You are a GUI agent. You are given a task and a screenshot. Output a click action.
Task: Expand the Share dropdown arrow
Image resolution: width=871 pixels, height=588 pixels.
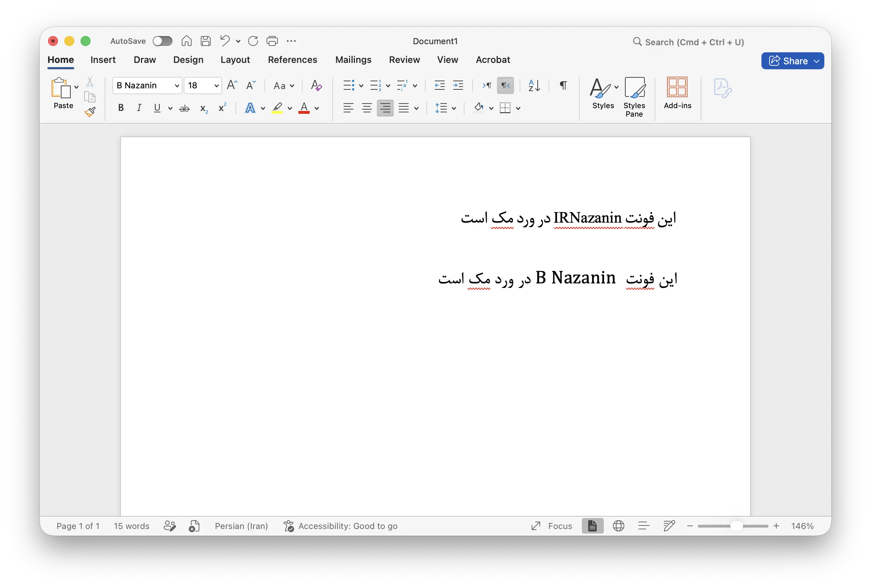pos(817,61)
